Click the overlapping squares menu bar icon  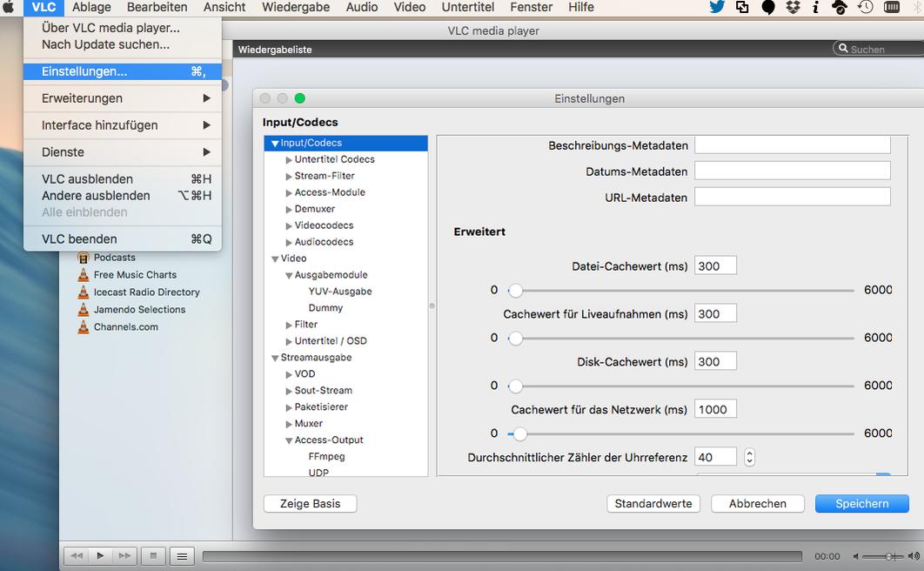click(x=742, y=7)
